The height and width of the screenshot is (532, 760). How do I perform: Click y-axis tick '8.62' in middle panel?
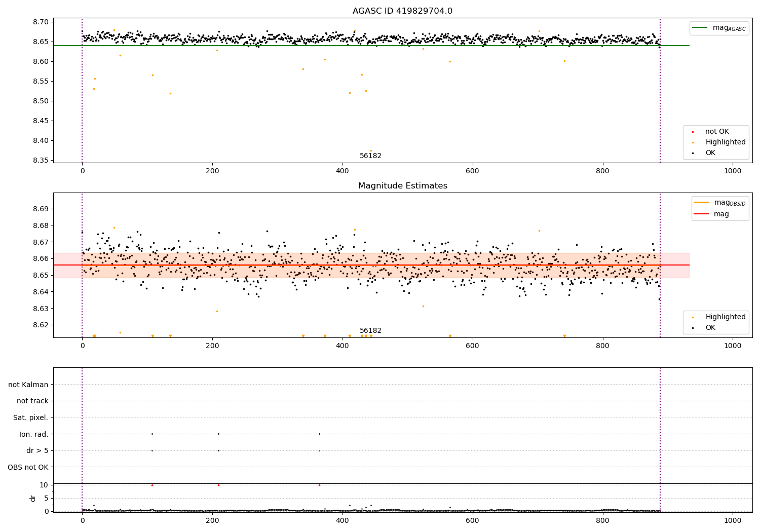42,325
